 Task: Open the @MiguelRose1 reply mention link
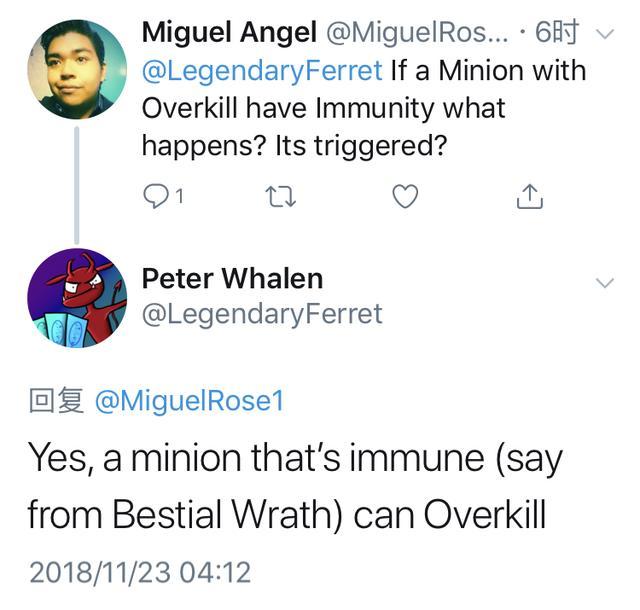pyautogui.click(x=189, y=400)
